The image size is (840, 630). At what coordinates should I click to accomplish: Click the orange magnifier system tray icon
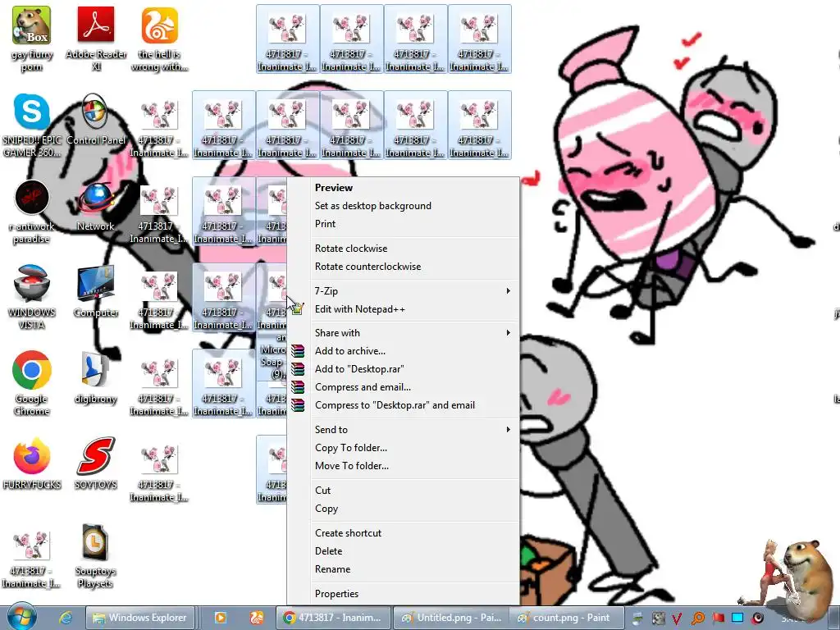698,619
